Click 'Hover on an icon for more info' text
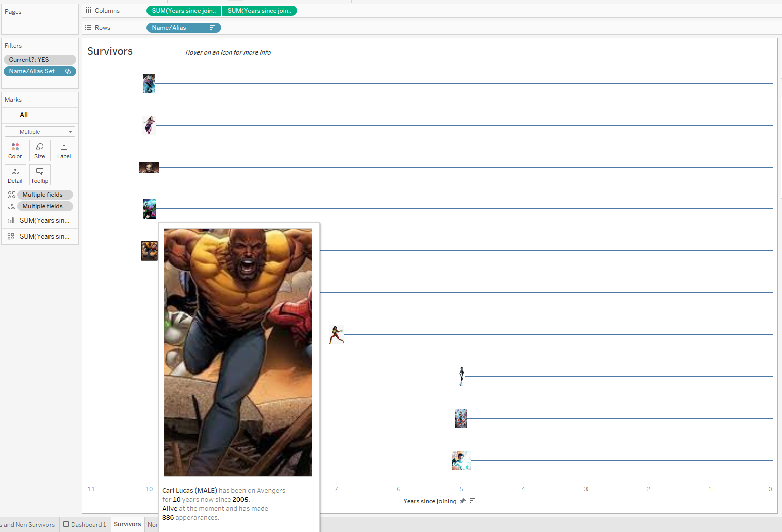 click(228, 52)
